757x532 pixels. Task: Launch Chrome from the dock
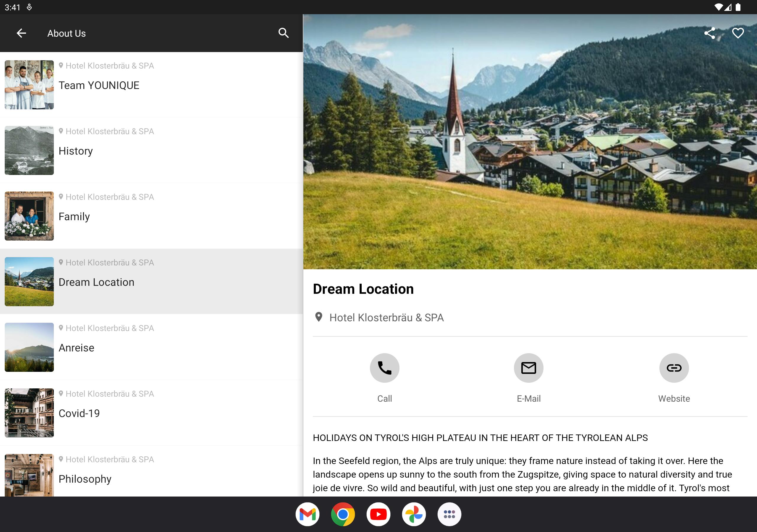[x=343, y=514]
